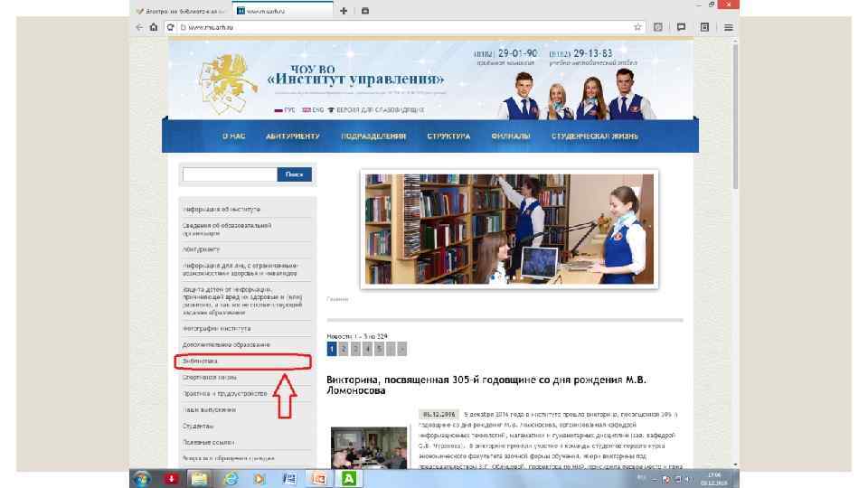The width and height of the screenshot is (868, 488).
Task: Open File Explorer from the taskbar
Action: coord(199,479)
